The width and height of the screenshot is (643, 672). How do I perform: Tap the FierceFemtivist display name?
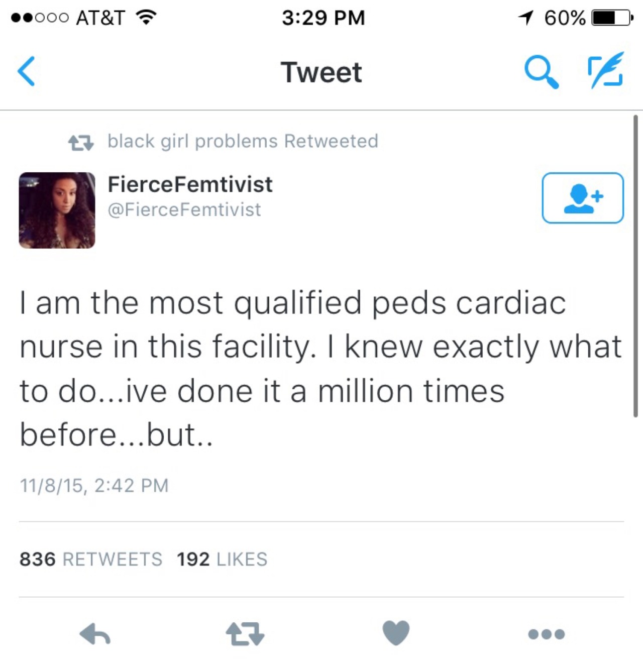(x=190, y=184)
